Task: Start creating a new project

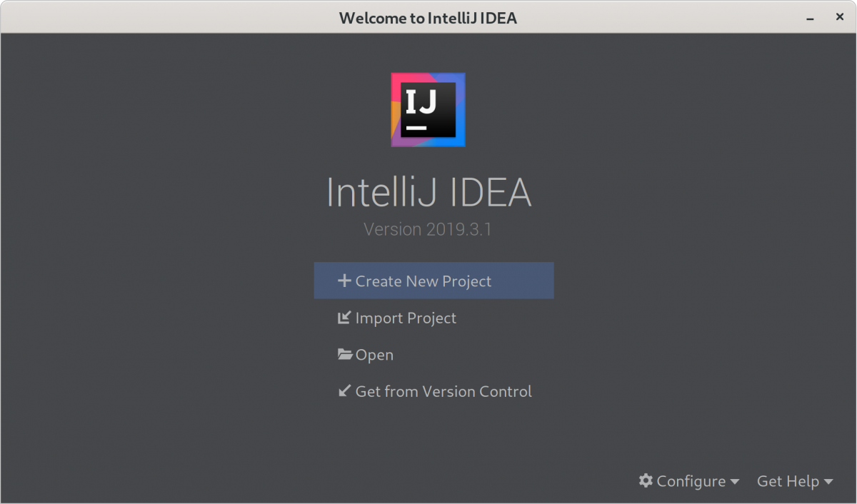Action: coord(424,281)
